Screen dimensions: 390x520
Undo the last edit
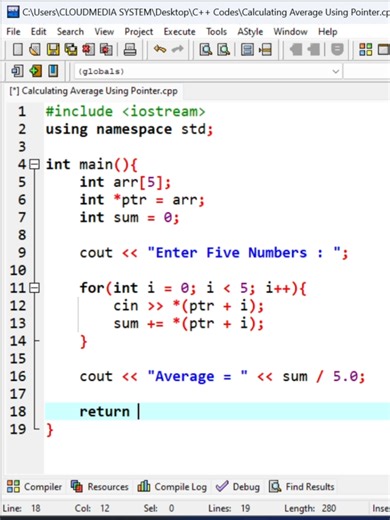(x=160, y=49)
